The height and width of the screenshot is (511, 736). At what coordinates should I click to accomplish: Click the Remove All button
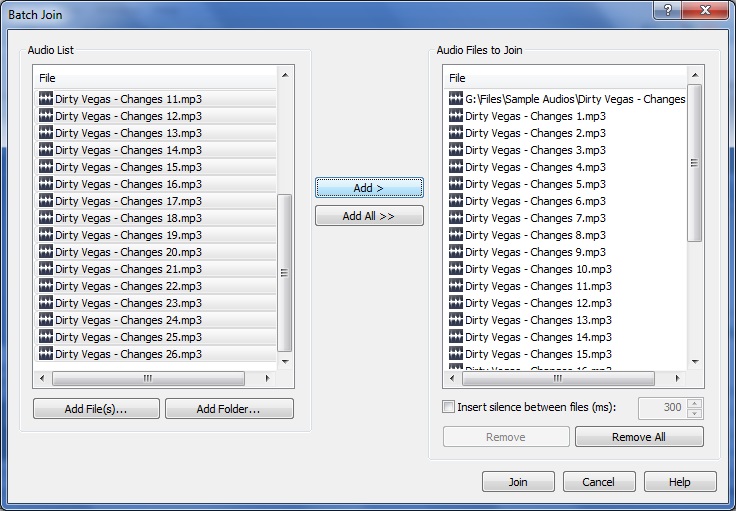(x=639, y=437)
